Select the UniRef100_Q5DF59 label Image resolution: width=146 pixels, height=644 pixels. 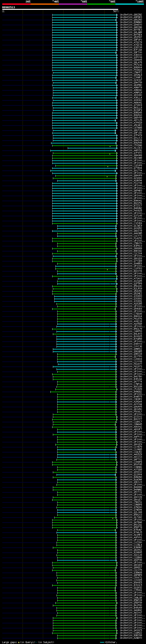[131, 603]
